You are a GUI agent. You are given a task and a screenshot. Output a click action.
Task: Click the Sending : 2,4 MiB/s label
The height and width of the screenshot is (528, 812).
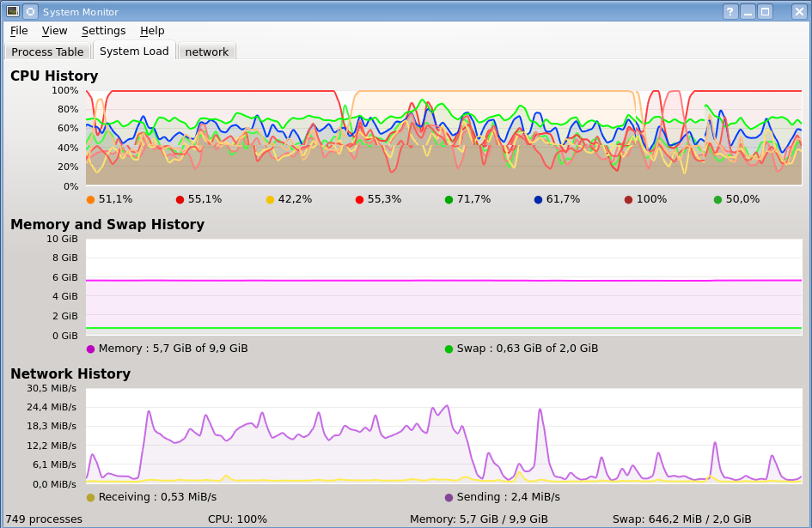pyautogui.click(x=508, y=497)
